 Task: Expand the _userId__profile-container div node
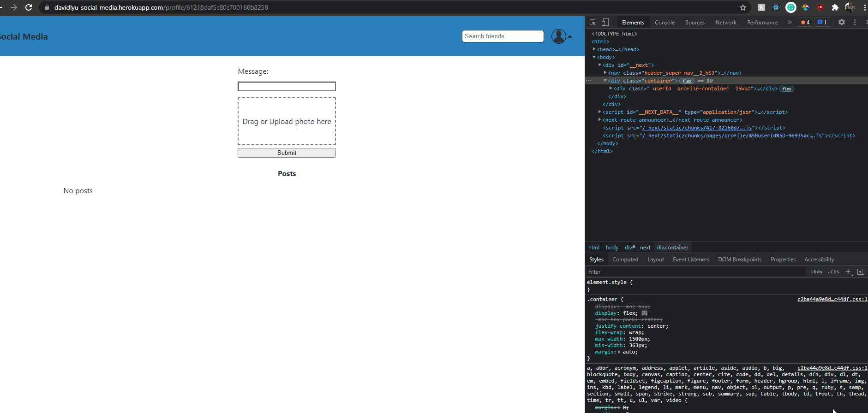(x=611, y=88)
